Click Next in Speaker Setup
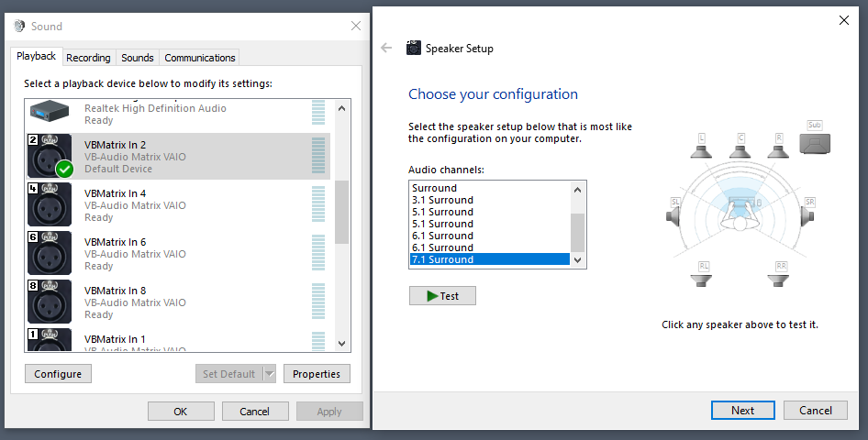This screenshot has width=868, height=440. coord(742,411)
